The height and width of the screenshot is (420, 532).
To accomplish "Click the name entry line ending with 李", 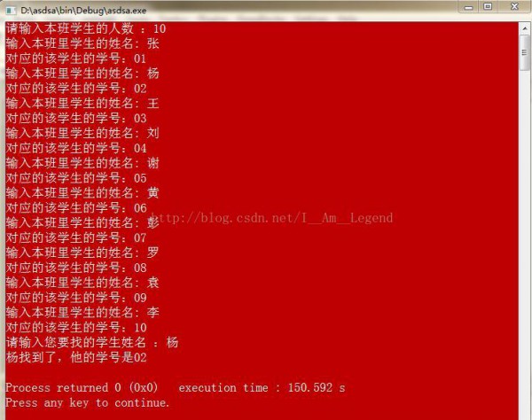I will tap(82, 312).
